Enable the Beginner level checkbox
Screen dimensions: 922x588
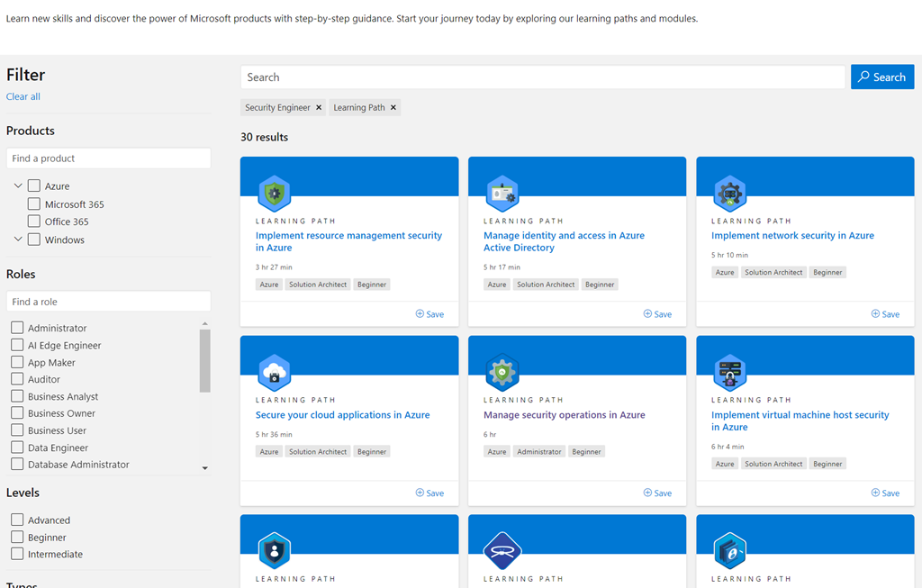(17, 538)
